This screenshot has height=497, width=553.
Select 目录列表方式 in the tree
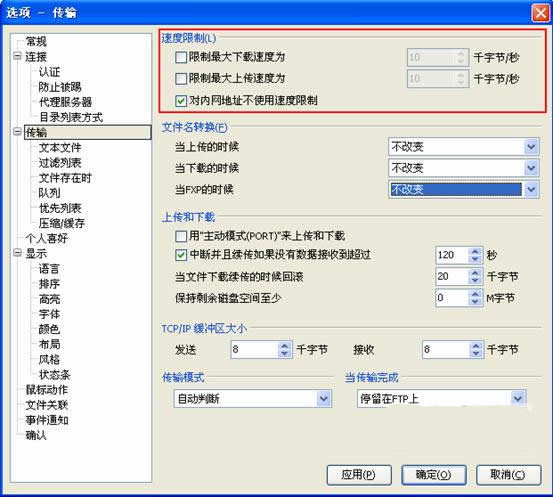click(71, 117)
